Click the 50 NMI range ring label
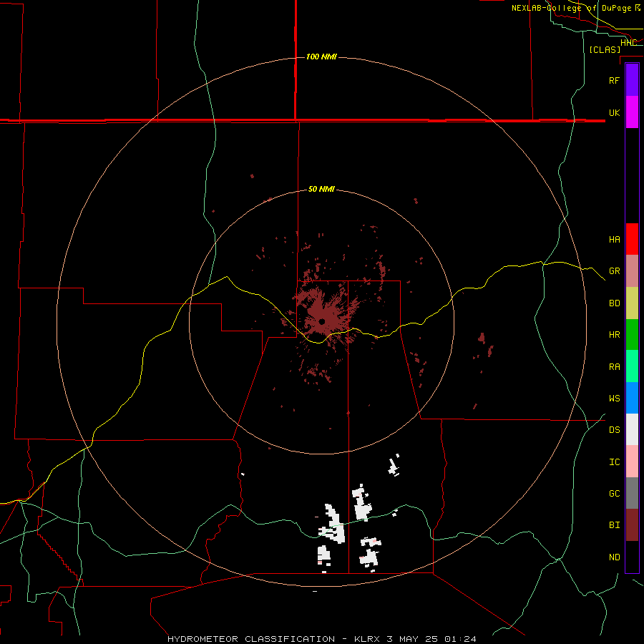Image resolution: width=644 pixels, height=644 pixels. point(321,189)
